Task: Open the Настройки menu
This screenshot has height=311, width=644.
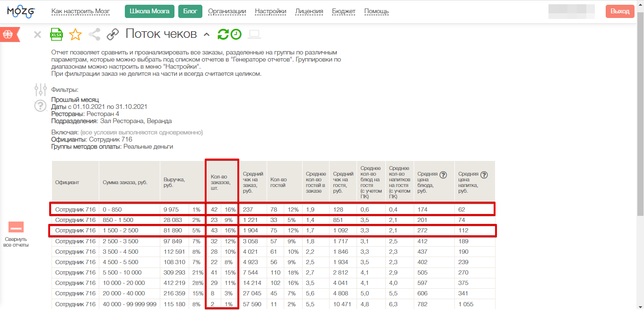Action: coord(270,11)
